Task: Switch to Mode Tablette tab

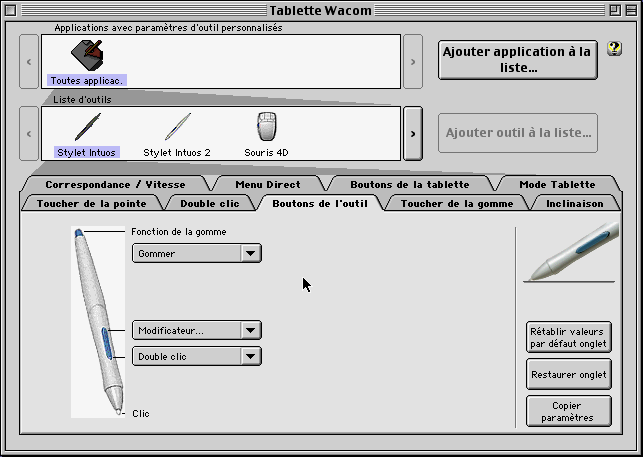Action: tap(557, 185)
